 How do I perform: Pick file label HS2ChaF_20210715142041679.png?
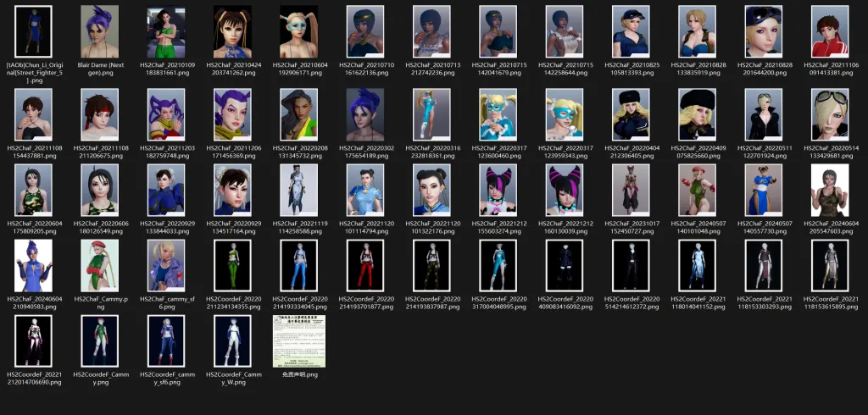pos(498,69)
